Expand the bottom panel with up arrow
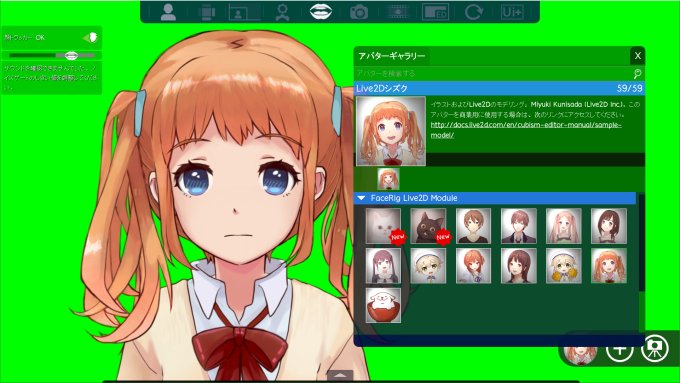This screenshot has height=383, width=680. click(340, 375)
